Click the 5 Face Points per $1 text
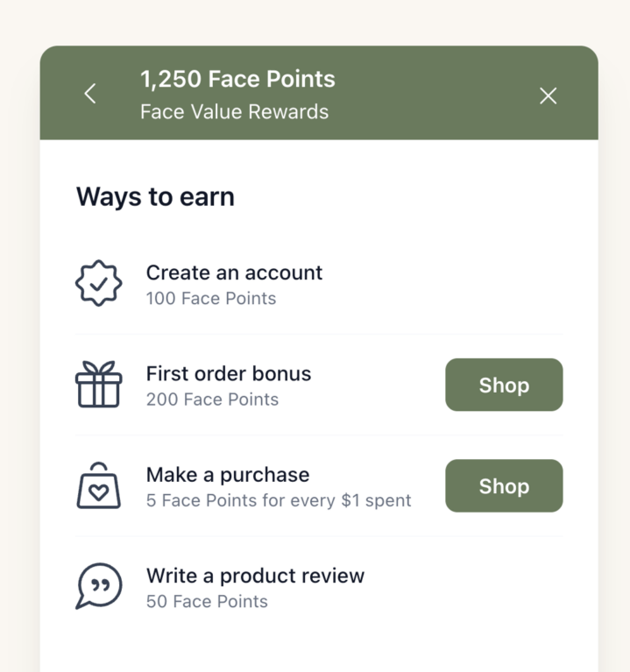This screenshot has width=630, height=672. pos(278,501)
